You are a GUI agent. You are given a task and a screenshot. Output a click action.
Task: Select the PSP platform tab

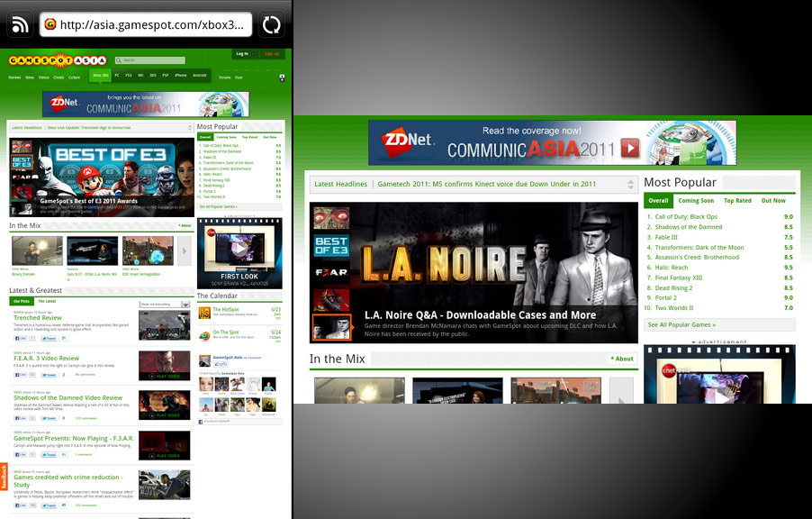pos(166,76)
